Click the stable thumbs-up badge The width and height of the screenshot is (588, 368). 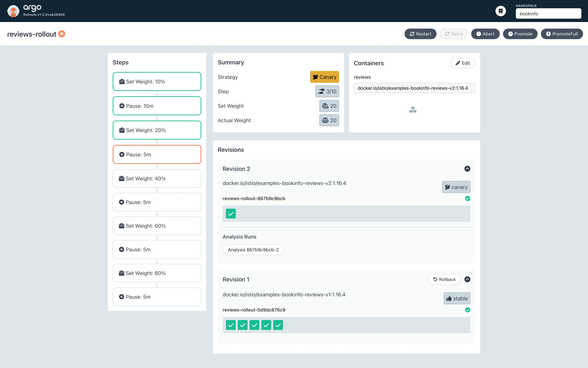(457, 298)
